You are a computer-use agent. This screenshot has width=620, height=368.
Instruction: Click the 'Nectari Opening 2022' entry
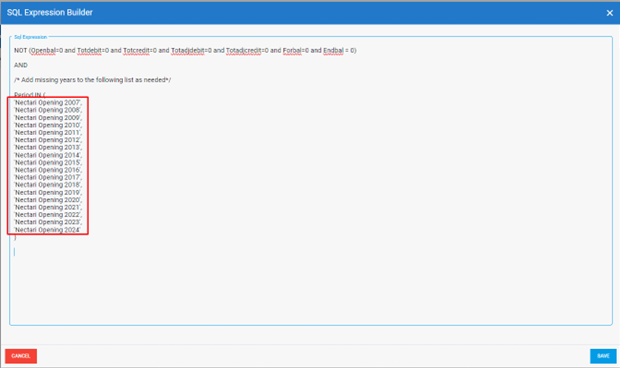pyautogui.click(x=48, y=215)
